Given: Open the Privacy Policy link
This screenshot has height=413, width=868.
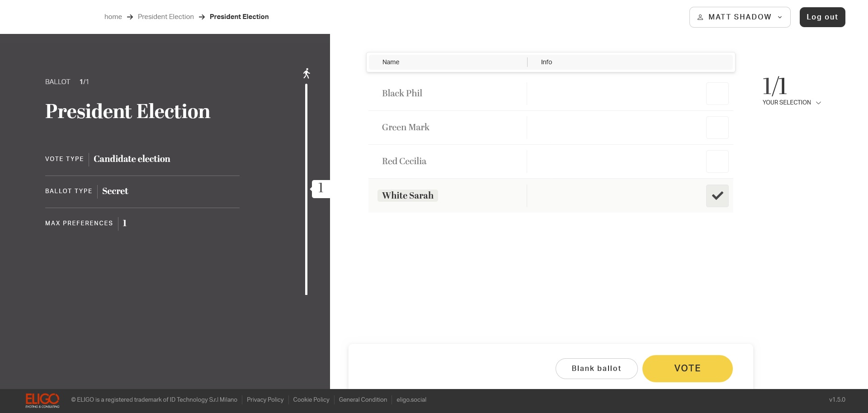Looking at the screenshot, I should coord(265,400).
